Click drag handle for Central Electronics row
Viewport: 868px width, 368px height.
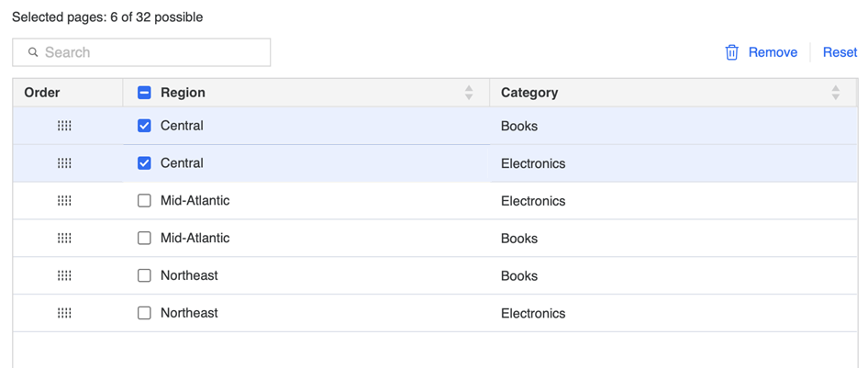[64, 163]
